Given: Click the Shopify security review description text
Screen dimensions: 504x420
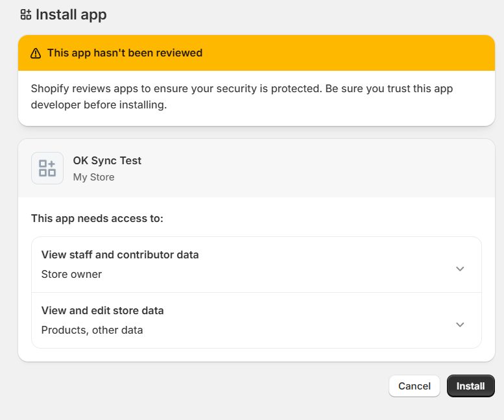Looking at the screenshot, I should click(242, 97).
